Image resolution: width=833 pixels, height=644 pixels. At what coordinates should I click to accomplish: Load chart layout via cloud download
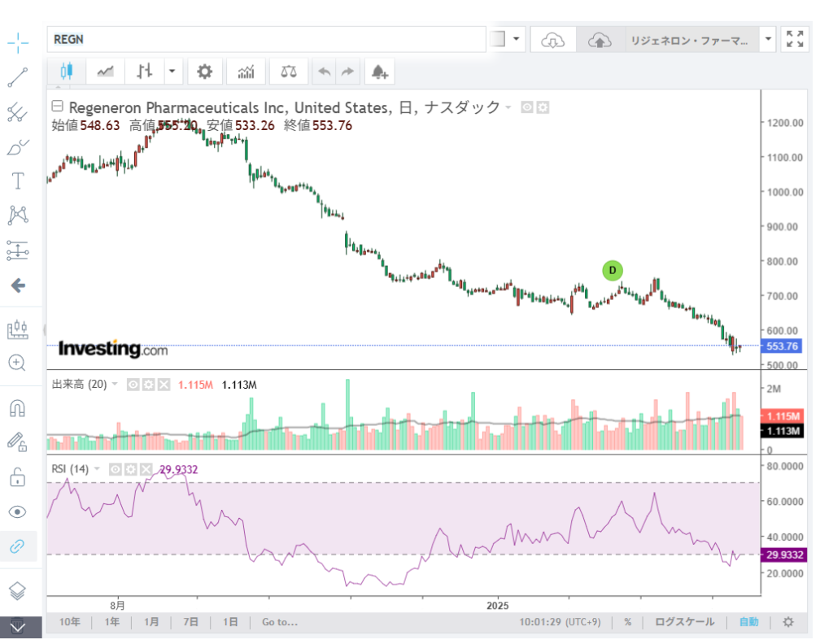point(553,40)
